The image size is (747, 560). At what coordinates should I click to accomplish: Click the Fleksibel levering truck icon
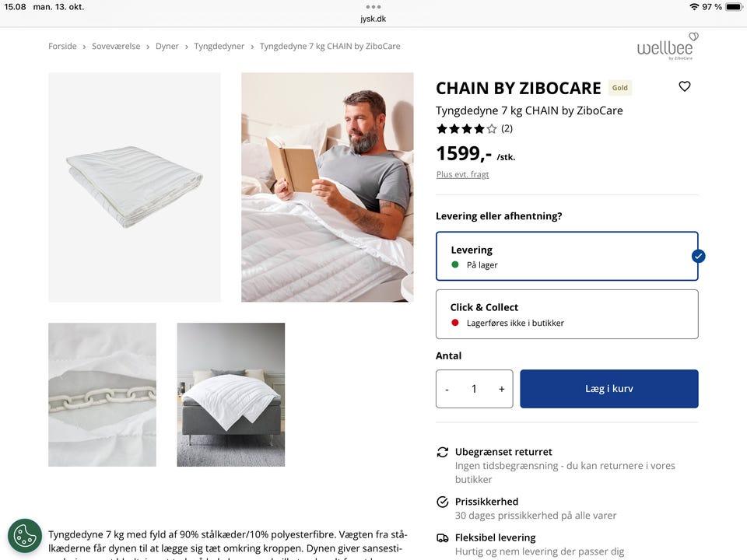point(443,538)
